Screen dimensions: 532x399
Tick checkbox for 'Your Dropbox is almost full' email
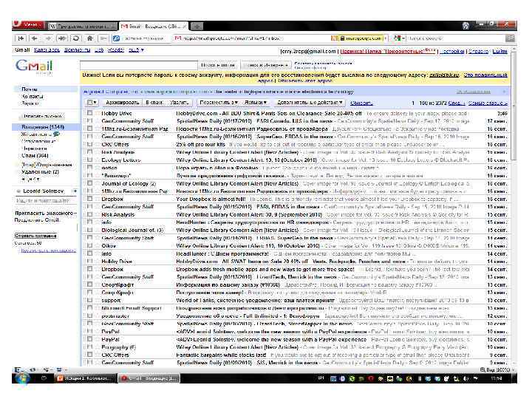coord(89,199)
